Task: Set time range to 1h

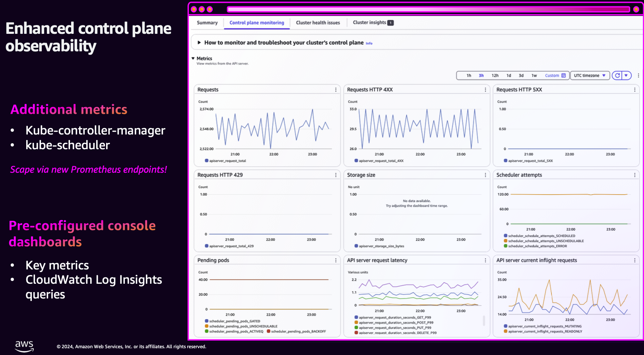Action: coord(469,76)
